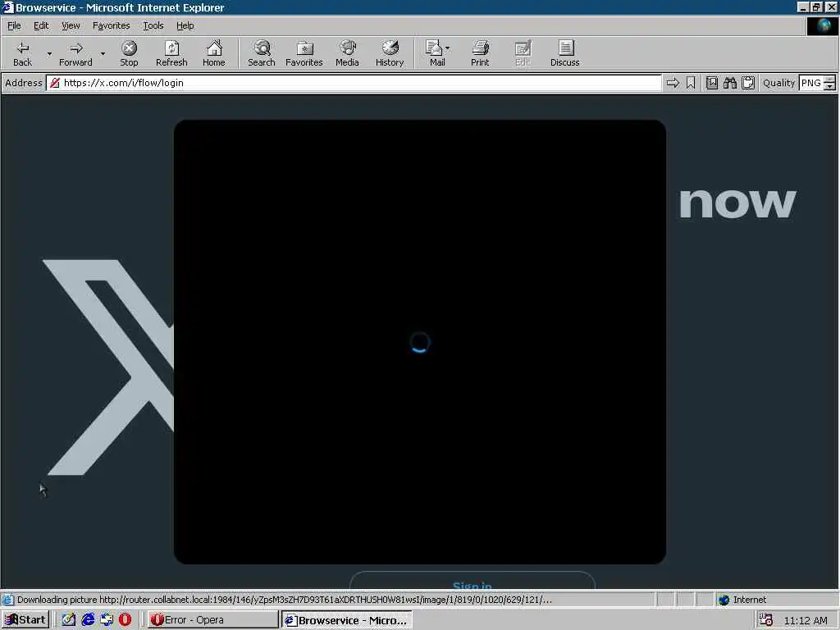Click the system tray scheduler icon

click(x=766, y=620)
